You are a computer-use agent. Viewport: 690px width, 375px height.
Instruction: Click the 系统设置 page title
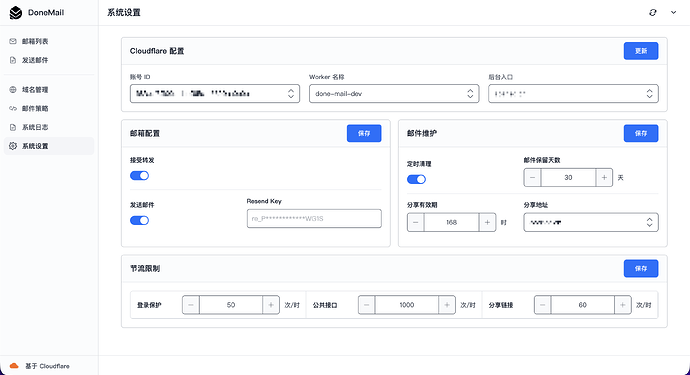[124, 13]
